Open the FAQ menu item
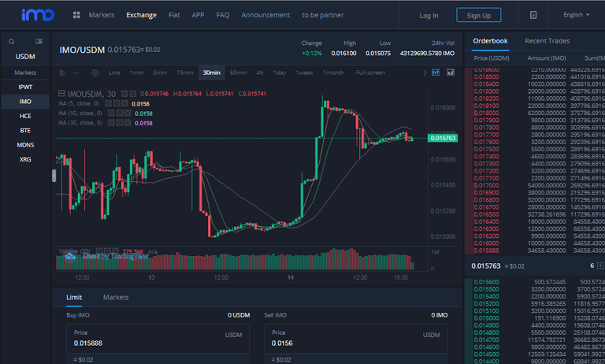 (x=223, y=15)
